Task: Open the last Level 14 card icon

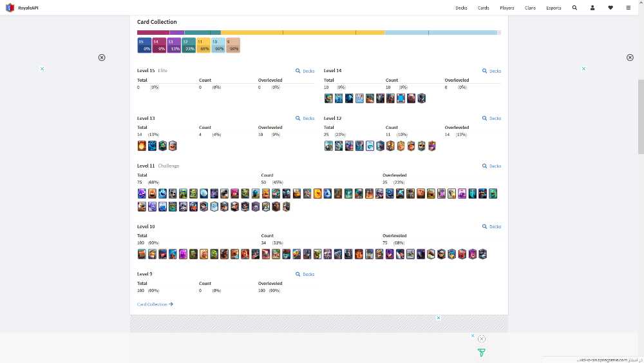Action: [421, 98]
